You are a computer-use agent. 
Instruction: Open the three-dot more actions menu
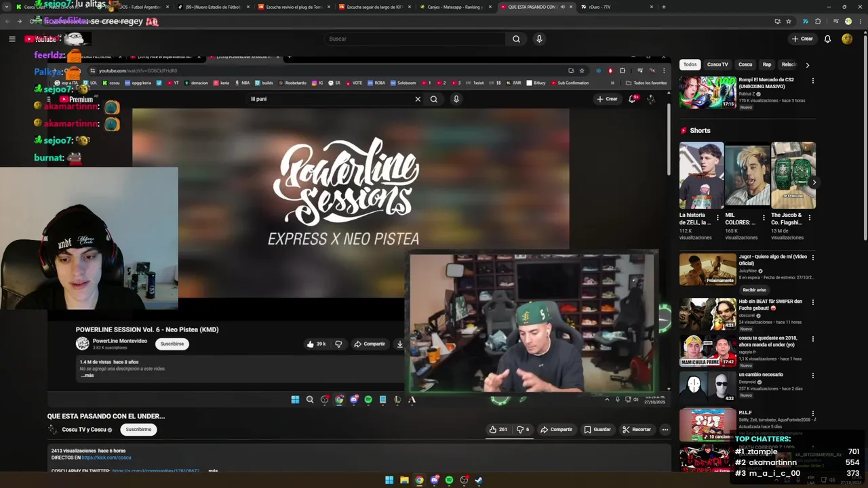click(665, 429)
